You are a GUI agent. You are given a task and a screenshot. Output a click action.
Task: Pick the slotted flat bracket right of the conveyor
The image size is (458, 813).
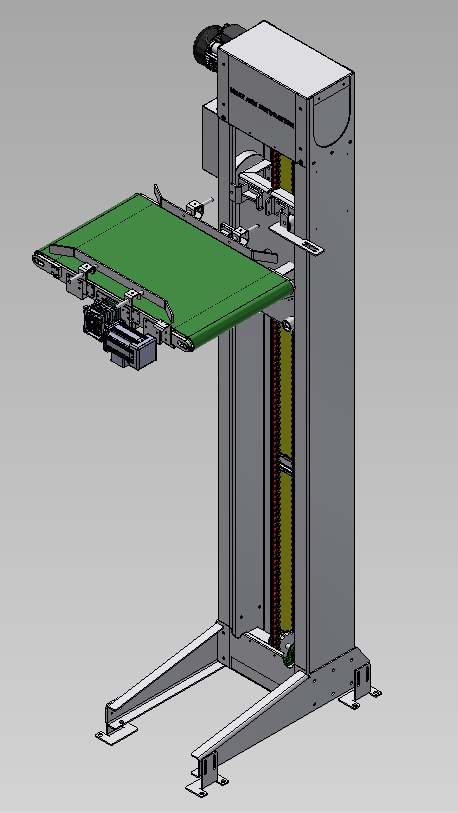[x=296, y=239]
